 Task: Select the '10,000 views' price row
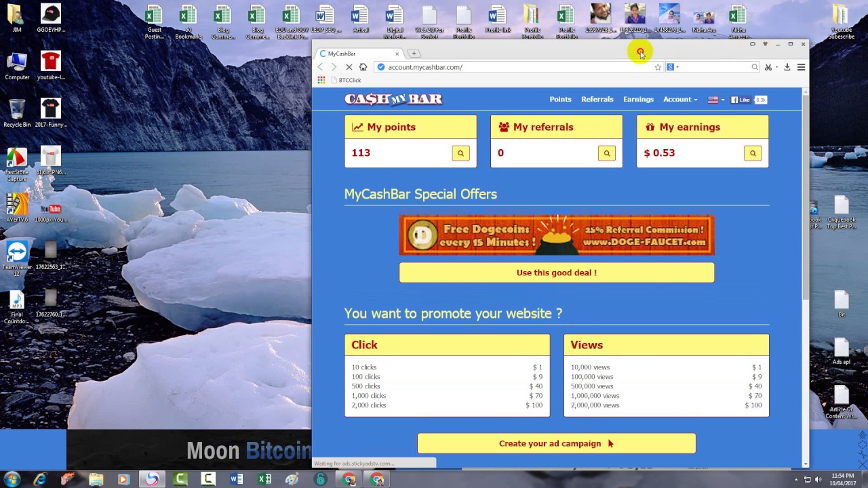666,367
